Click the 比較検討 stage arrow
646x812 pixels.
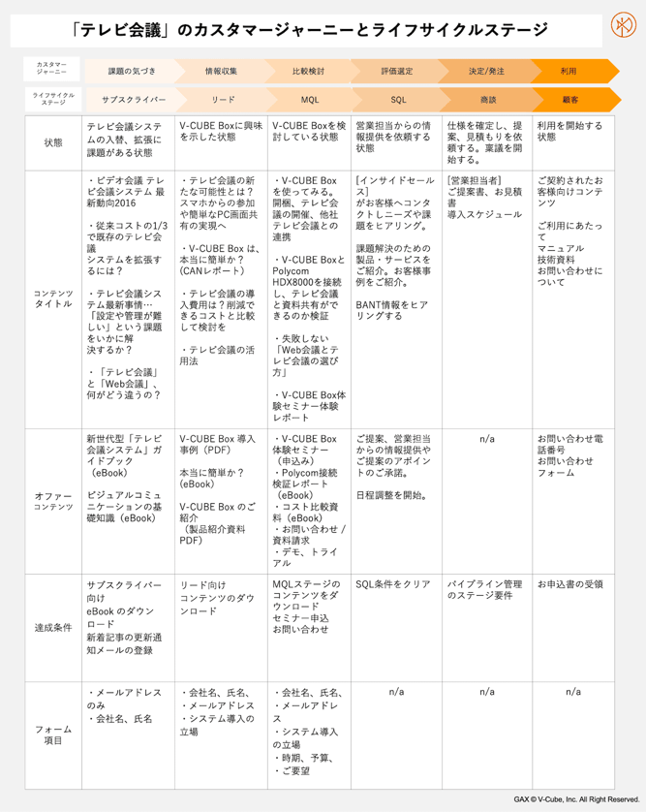click(309, 71)
